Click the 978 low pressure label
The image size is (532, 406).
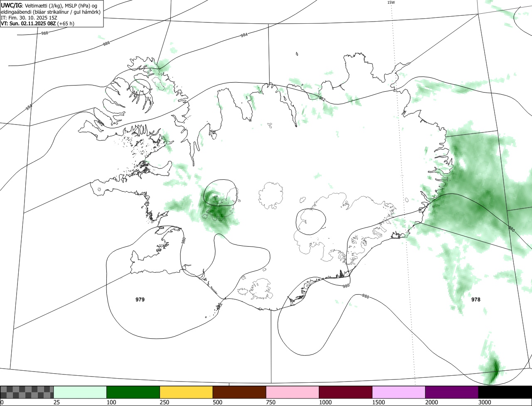coord(476,299)
